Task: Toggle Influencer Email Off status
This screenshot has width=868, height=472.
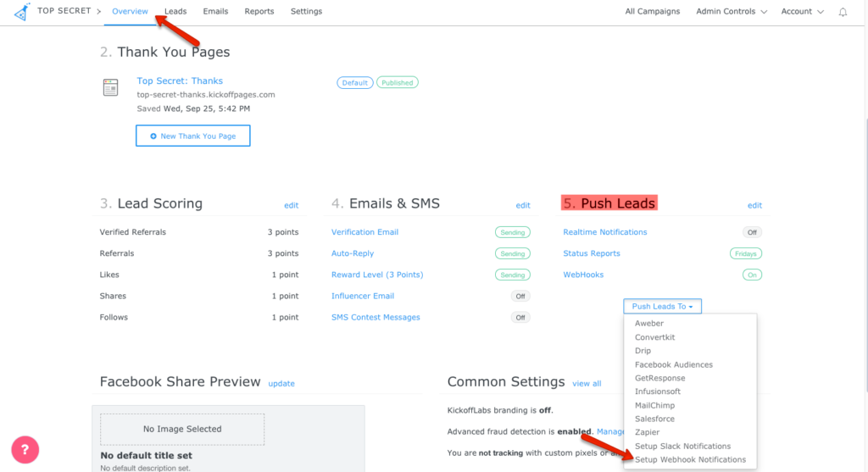Action: [x=520, y=296]
